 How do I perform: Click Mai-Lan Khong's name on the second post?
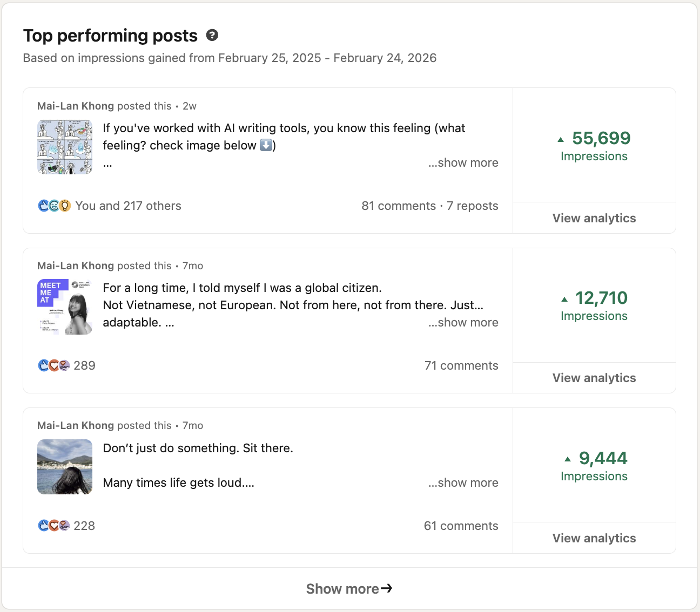click(76, 266)
